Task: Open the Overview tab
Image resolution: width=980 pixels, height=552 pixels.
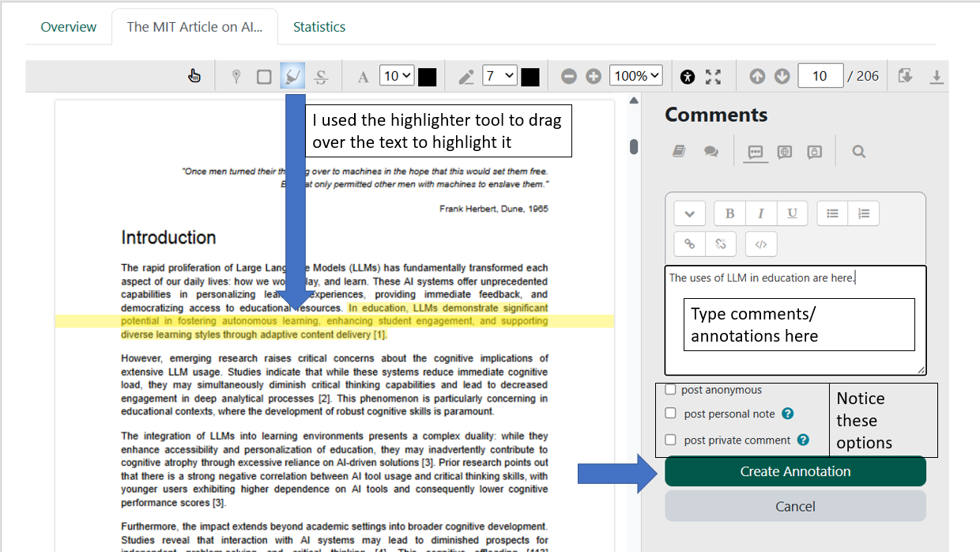Action: (68, 26)
